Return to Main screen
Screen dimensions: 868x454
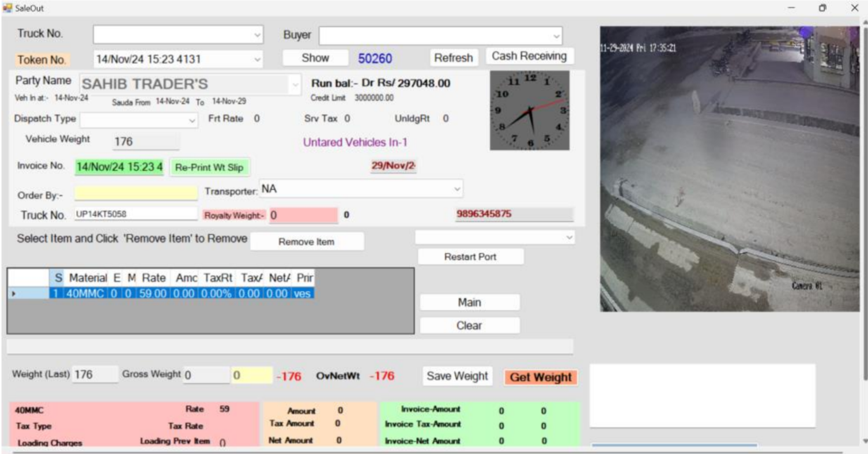point(470,302)
